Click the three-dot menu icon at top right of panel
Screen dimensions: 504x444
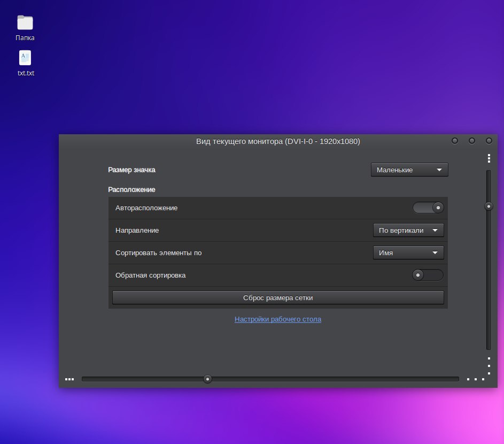pyautogui.click(x=489, y=158)
